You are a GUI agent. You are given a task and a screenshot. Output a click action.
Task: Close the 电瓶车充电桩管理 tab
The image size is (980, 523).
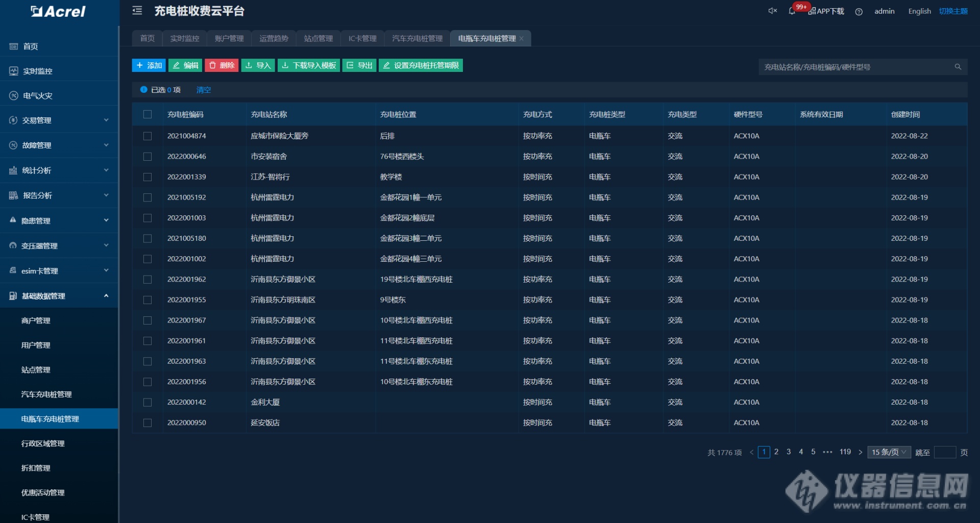click(521, 39)
